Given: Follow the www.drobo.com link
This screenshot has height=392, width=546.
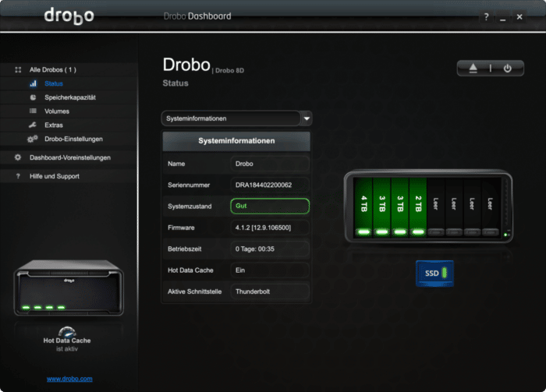Looking at the screenshot, I should click(69, 379).
